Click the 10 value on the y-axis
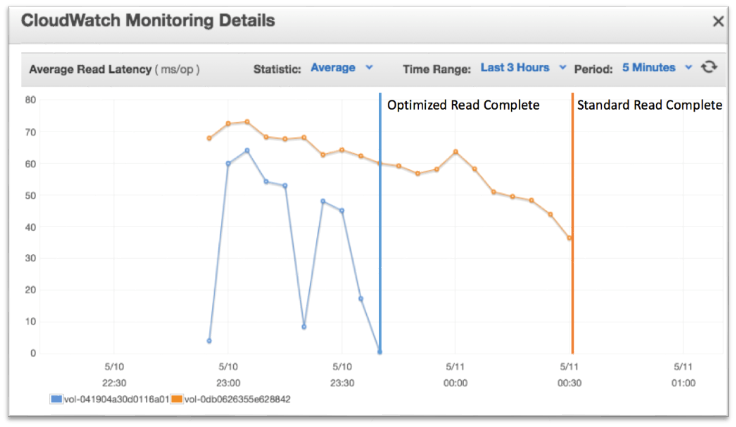The width and height of the screenshot is (736, 427). tap(31, 321)
